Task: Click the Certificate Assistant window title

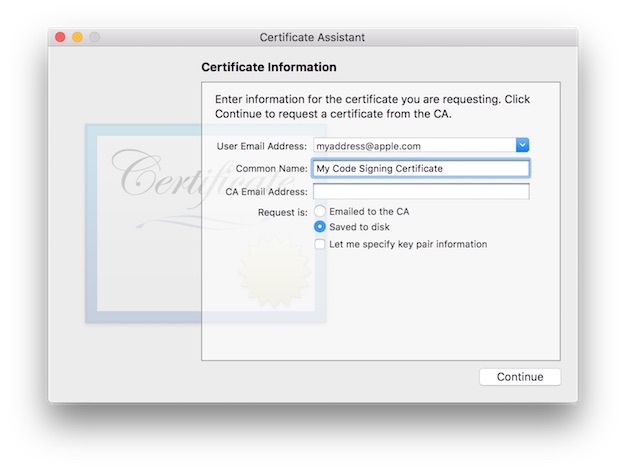Action: click(x=312, y=37)
